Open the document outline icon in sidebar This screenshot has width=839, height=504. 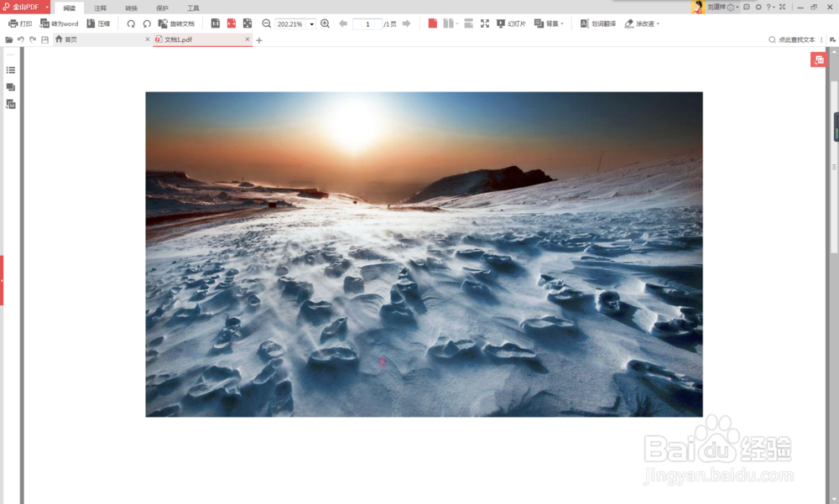[x=11, y=70]
